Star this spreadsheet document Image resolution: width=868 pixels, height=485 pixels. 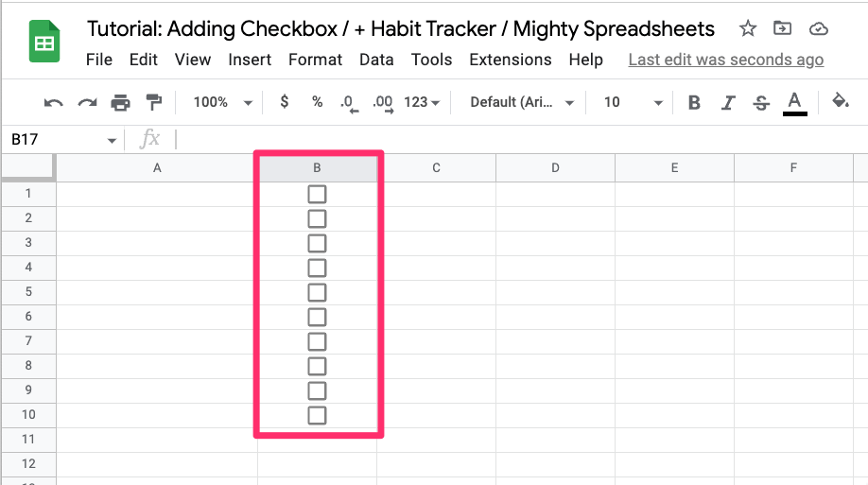pos(748,28)
